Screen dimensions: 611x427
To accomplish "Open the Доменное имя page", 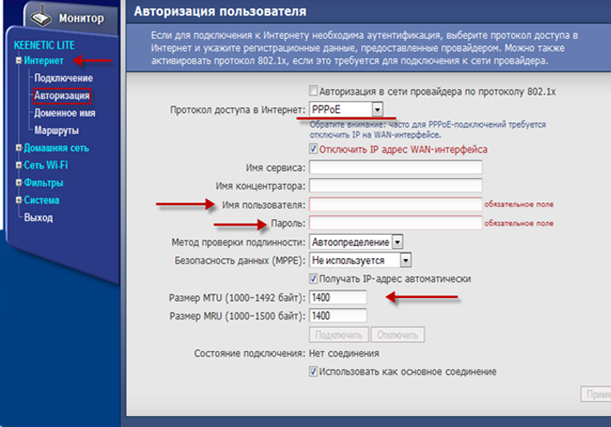I will pos(65,113).
